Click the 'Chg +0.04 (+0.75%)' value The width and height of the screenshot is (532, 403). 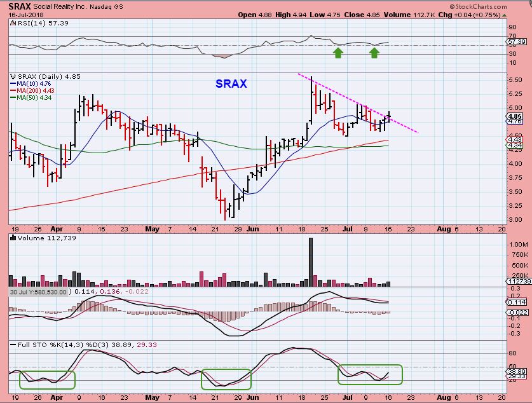[470, 15]
